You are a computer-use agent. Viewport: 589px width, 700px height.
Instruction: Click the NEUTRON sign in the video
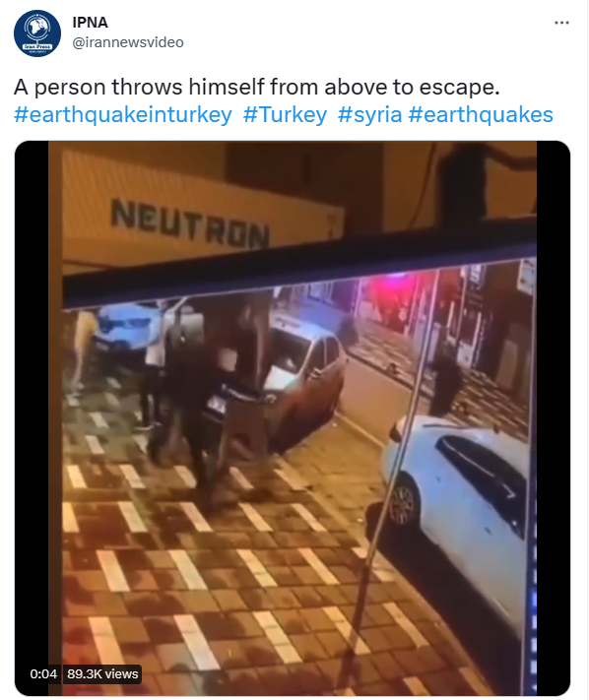tap(190, 223)
